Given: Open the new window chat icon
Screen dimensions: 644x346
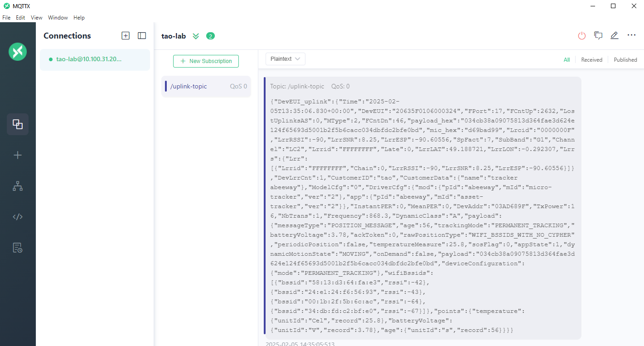Looking at the screenshot, I should pos(598,36).
